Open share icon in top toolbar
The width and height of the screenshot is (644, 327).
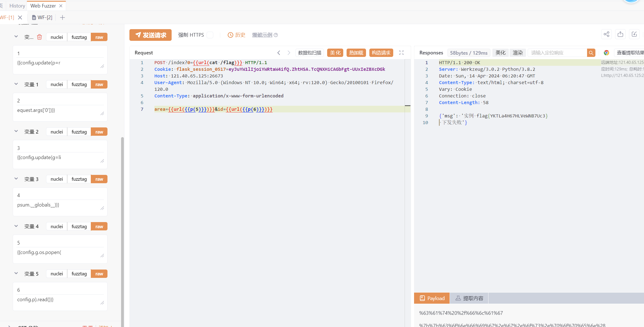pos(607,34)
